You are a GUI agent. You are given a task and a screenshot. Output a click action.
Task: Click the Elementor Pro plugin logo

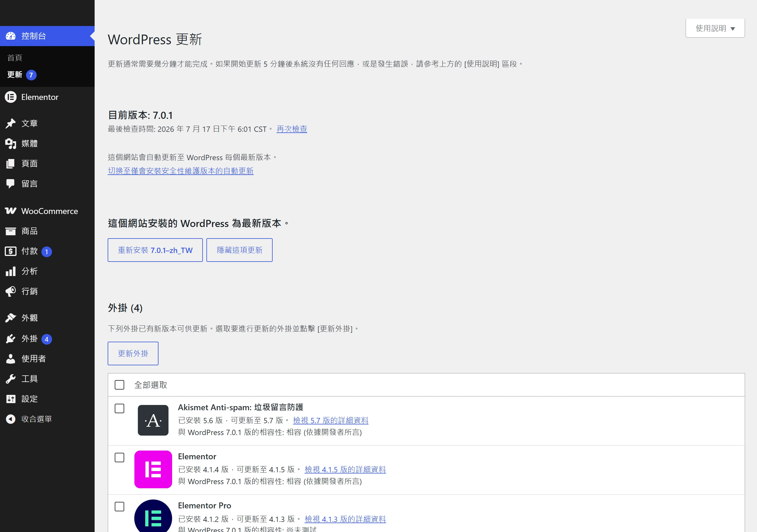click(153, 516)
